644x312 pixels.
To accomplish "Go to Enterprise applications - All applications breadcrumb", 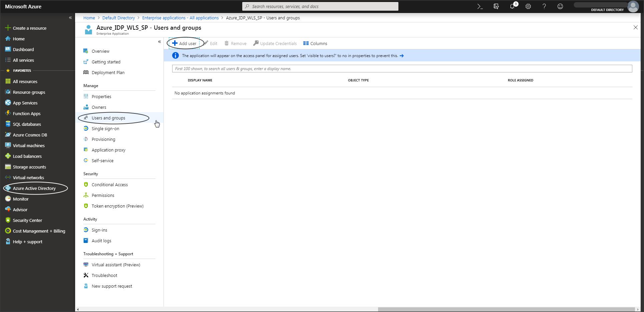I will click(180, 18).
